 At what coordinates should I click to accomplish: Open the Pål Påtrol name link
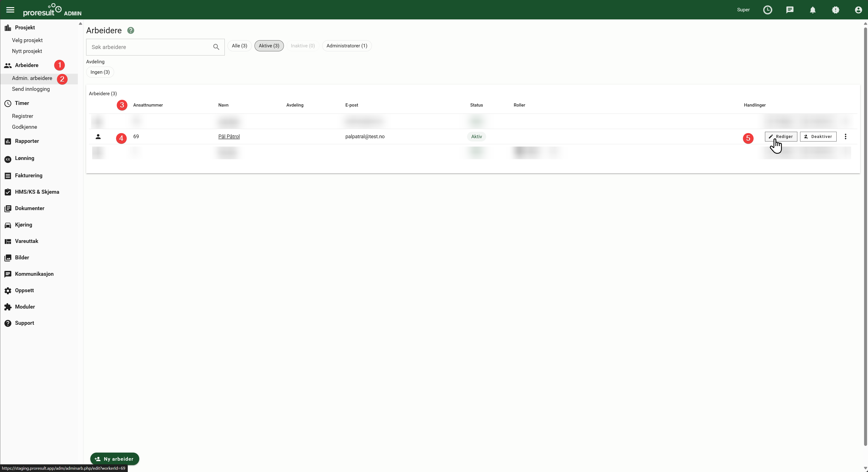229,137
